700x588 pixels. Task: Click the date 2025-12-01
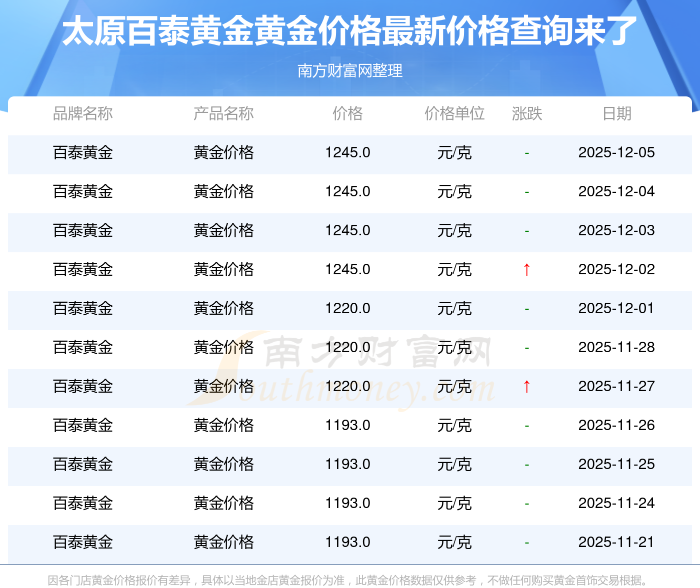(616, 309)
